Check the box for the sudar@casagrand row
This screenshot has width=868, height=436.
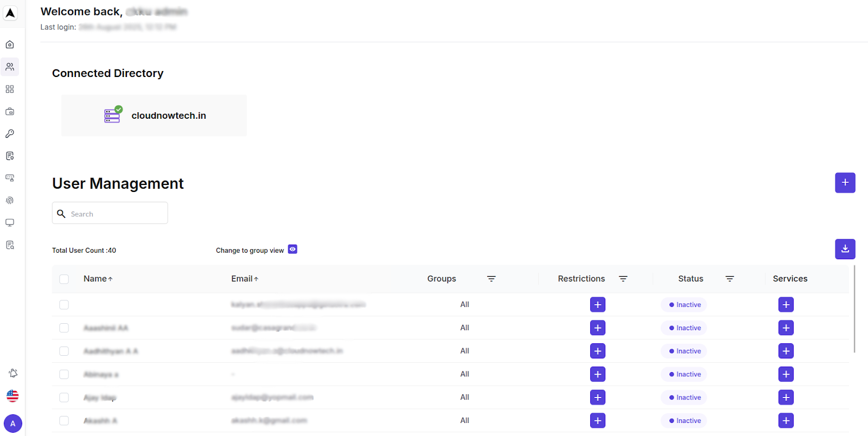(x=64, y=328)
